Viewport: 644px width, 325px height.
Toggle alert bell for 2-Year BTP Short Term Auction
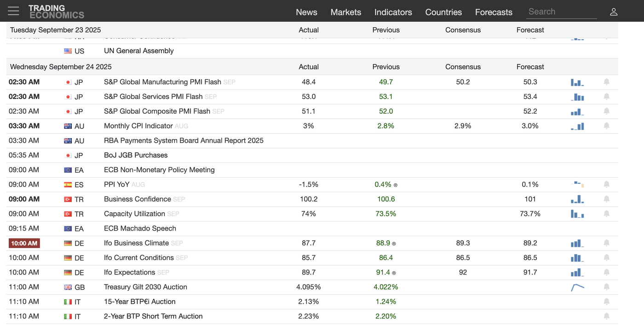coord(606,316)
